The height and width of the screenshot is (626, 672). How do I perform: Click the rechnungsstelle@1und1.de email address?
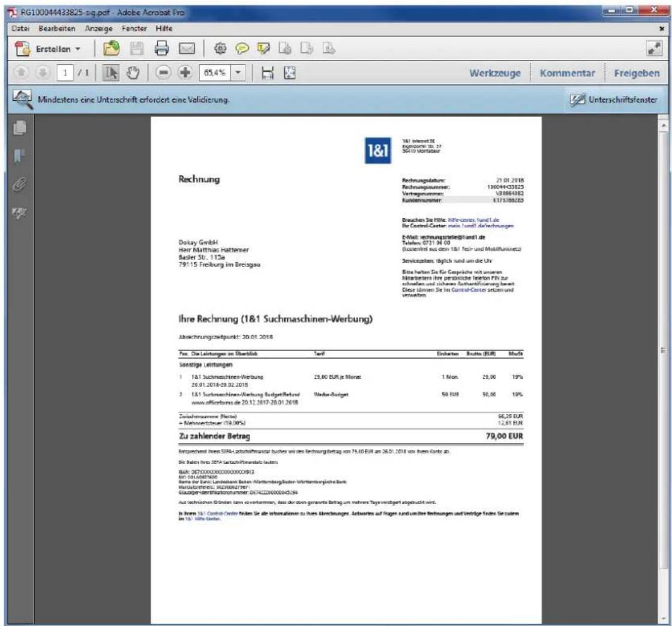click(x=452, y=237)
